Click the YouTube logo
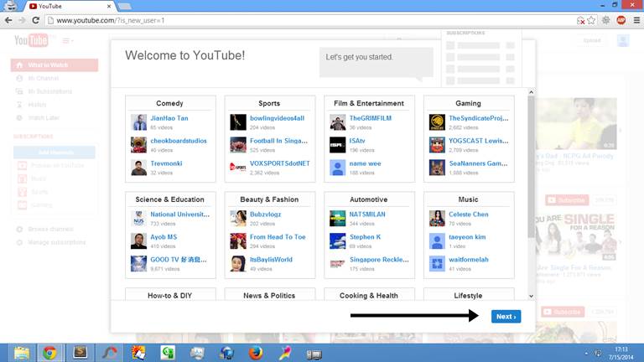644x362 pixels. click(32, 40)
